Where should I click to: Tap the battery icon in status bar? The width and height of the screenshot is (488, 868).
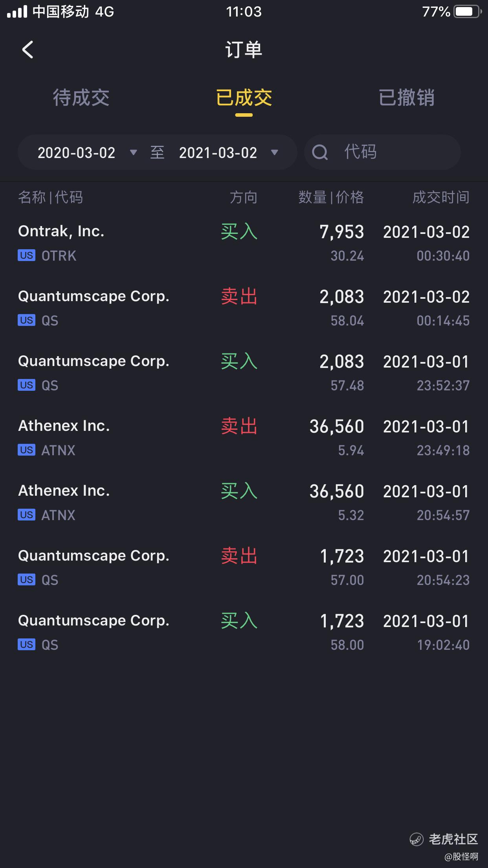[467, 12]
